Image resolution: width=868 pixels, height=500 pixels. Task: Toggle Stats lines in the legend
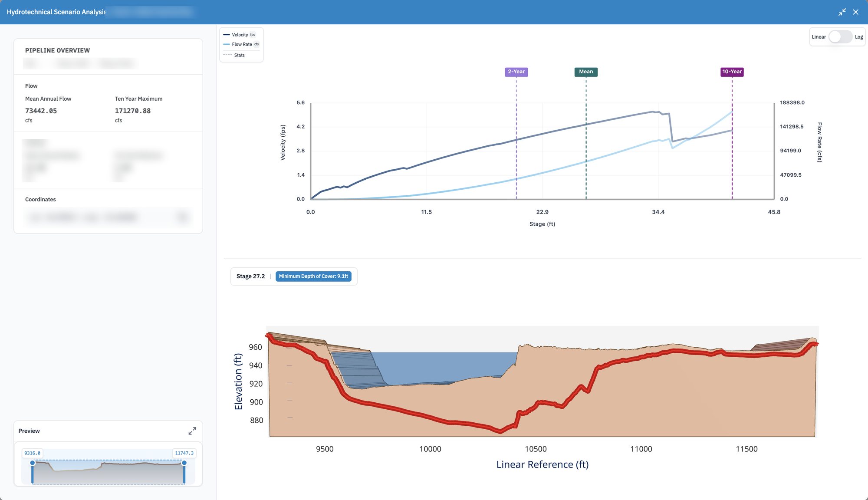pyautogui.click(x=234, y=55)
